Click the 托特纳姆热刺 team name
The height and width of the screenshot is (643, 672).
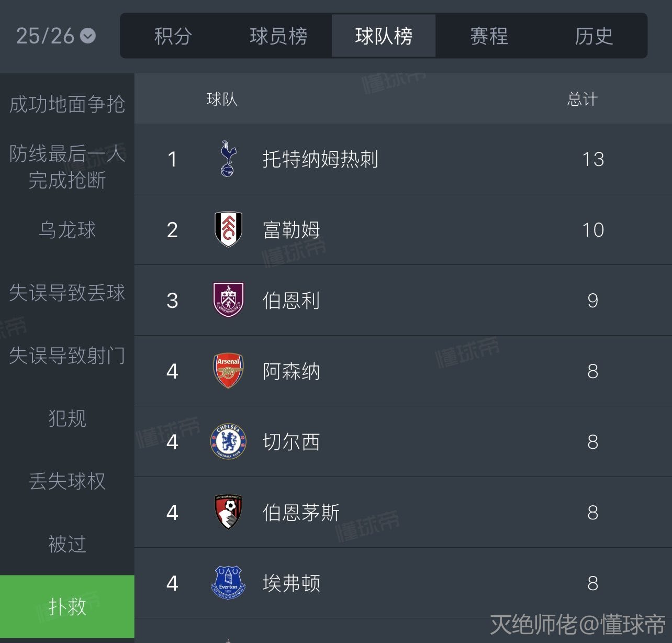click(x=320, y=159)
